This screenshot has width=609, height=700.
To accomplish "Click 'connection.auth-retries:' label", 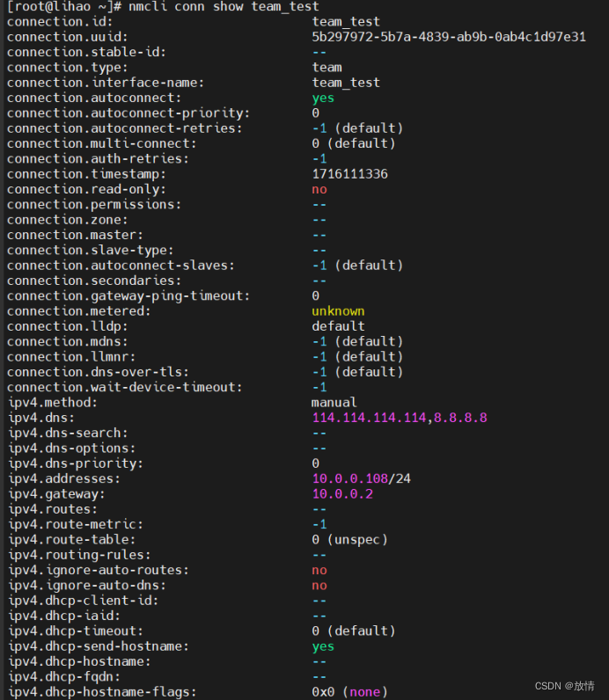I will tap(98, 158).
